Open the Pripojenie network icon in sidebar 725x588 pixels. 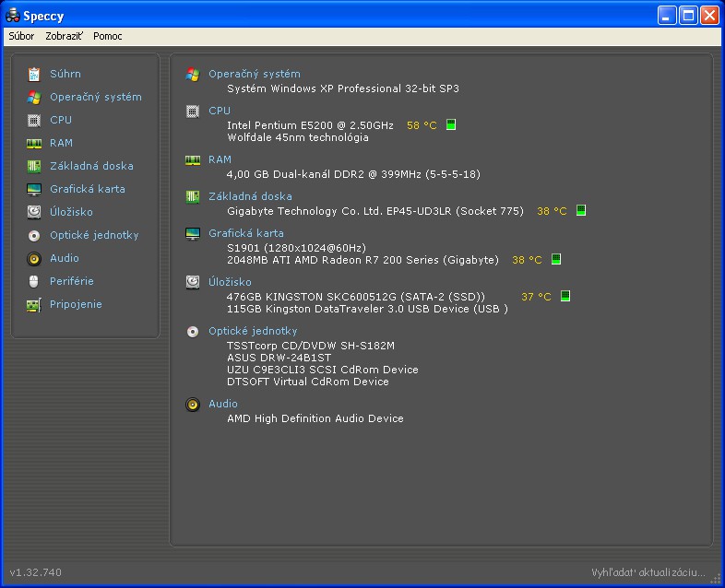click(x=34, y=304)
